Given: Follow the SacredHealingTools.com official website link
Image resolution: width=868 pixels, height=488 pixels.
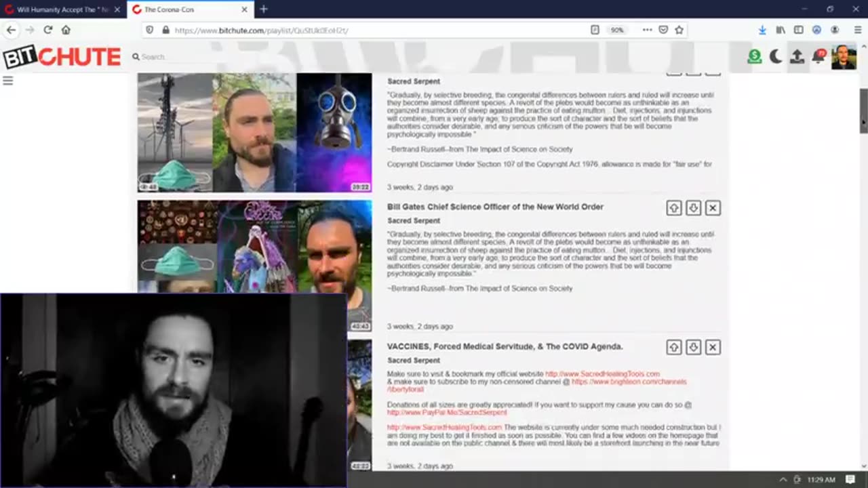Looking at the screenshot, I should pos(602,374).
